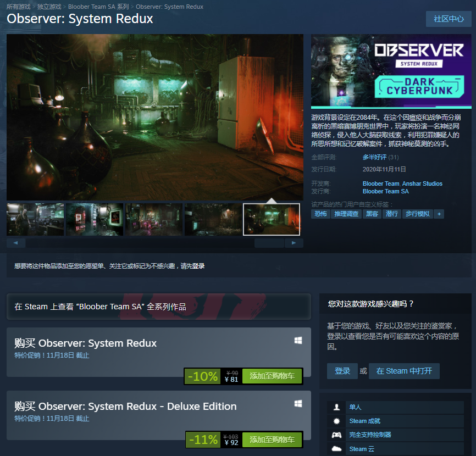The width and height of the screenshot is (476, 456).
Task: Click 购买 Observer: System Redux - Deluxe Edition title
Action: (x=125, y=406)
